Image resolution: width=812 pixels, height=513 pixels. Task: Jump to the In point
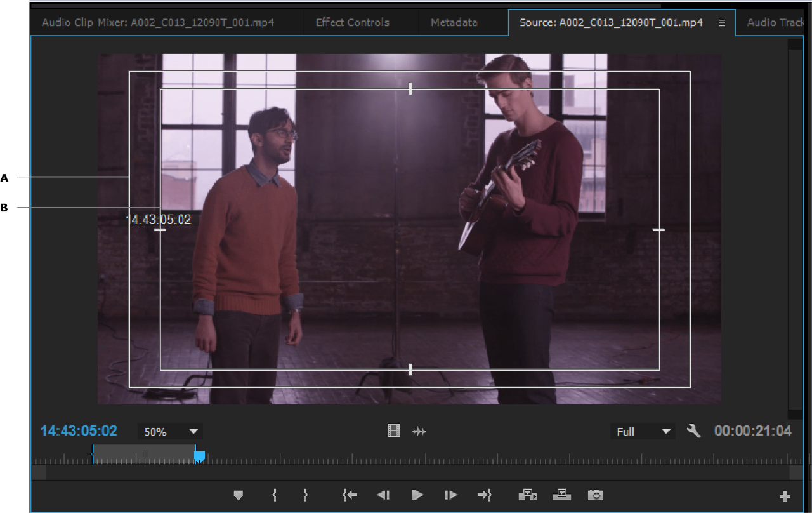click(x=350, y=495)
